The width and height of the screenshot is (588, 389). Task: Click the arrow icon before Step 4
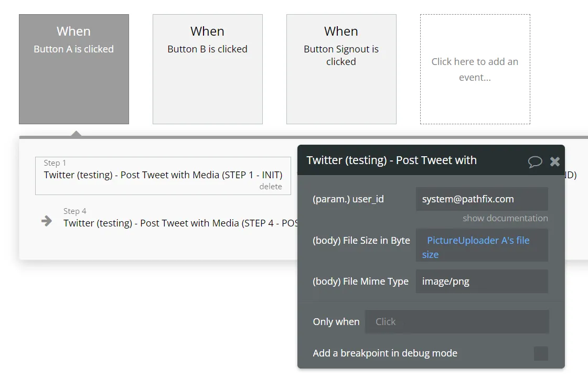click(47, 221)
